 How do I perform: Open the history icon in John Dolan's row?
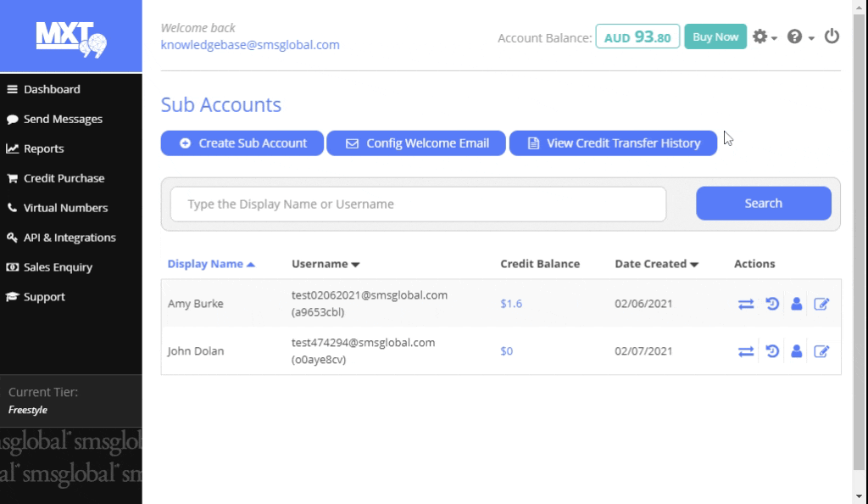click(x=772, y=351)
